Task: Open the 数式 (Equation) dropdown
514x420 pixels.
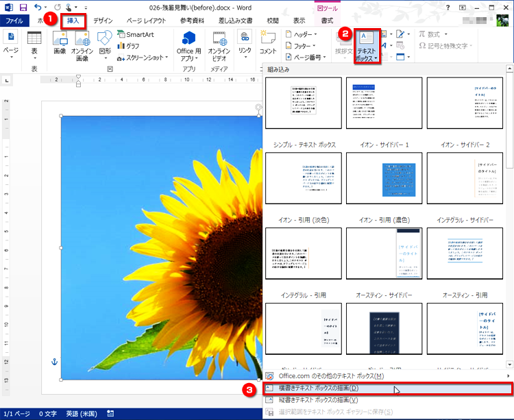Action: pos(433,34)
